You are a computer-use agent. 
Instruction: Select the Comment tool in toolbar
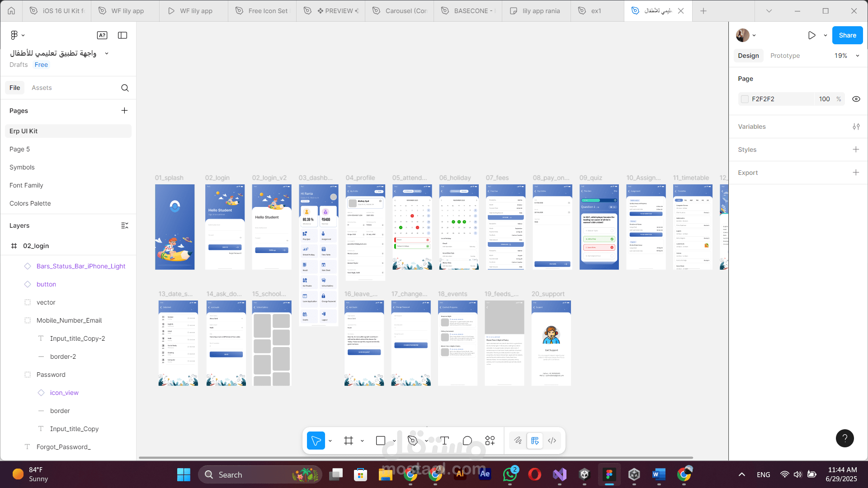(x=467, y=441)
